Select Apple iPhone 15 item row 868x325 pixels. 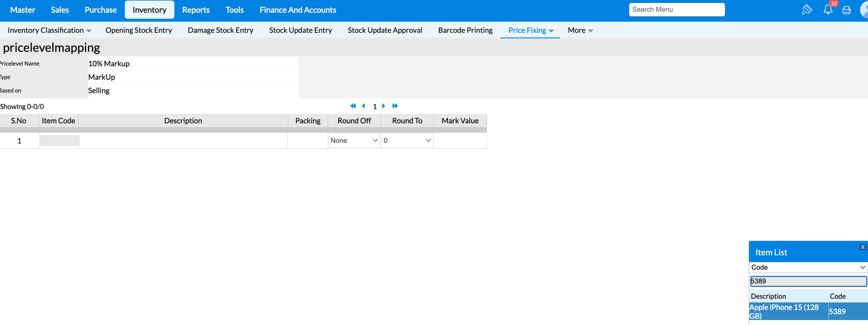(x=789, y=311)
